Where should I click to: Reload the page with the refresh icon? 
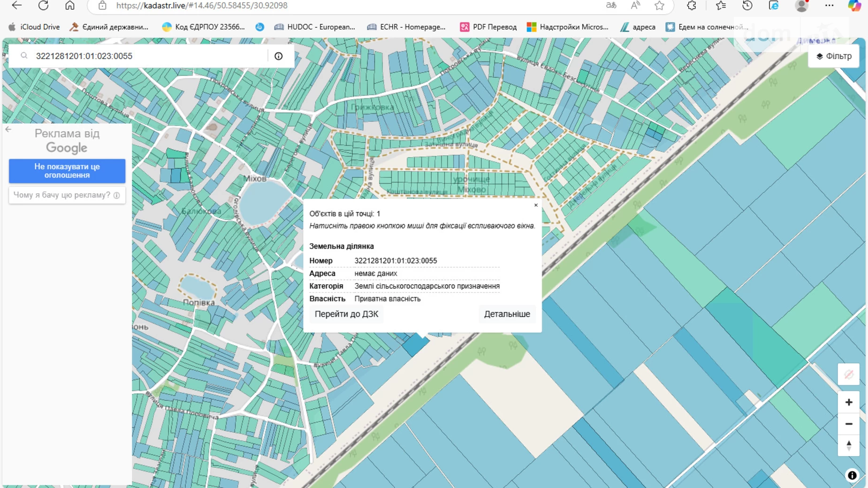(43, 6)
